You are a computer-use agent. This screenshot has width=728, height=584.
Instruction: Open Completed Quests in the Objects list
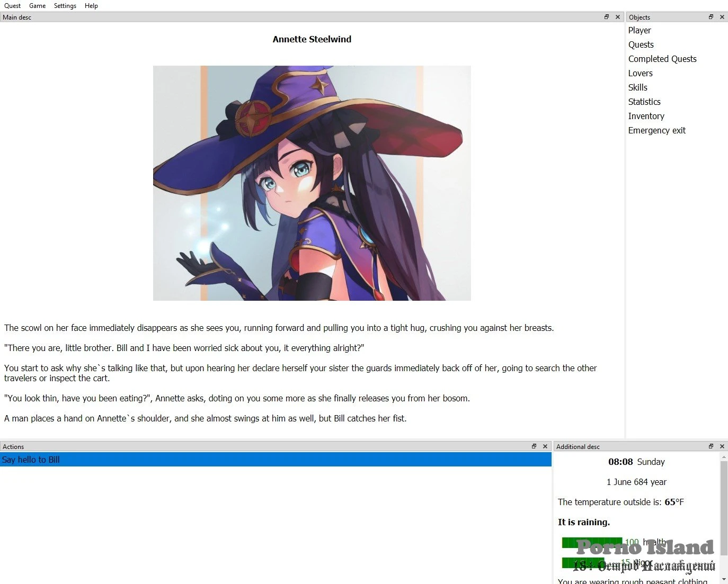662,59
